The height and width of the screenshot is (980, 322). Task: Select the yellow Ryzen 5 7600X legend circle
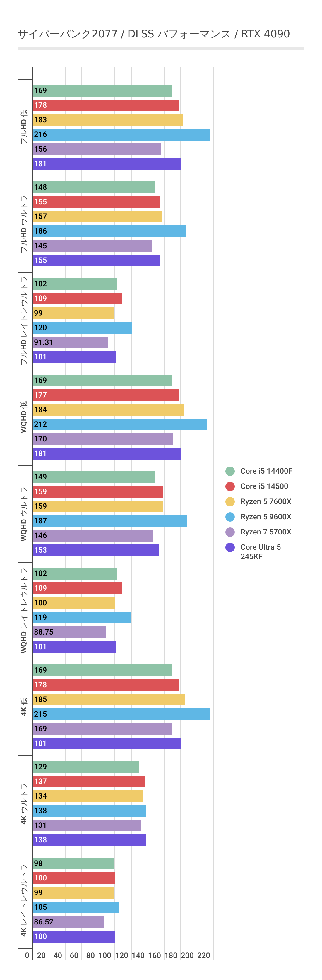[230, 501]
